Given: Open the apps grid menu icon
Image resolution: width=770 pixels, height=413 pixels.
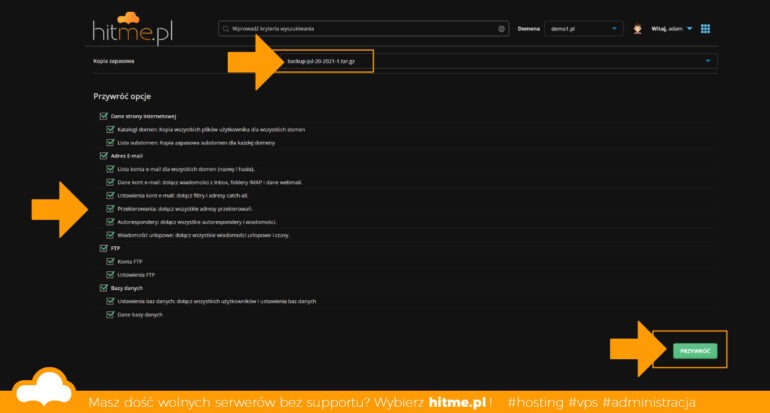Looking at the screenshot, I should pos(705,29).
